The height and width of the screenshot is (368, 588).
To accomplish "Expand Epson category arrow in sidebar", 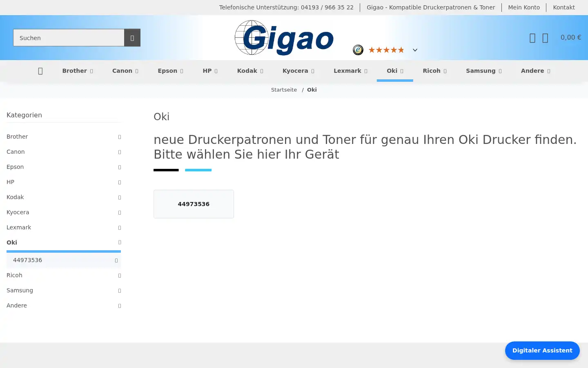I will (120, 167).
